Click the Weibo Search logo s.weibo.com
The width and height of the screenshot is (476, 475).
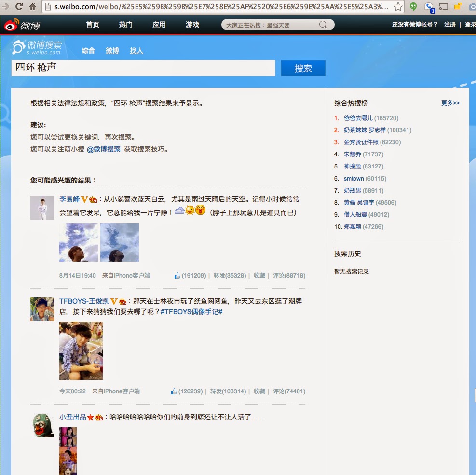pos(37,47)
